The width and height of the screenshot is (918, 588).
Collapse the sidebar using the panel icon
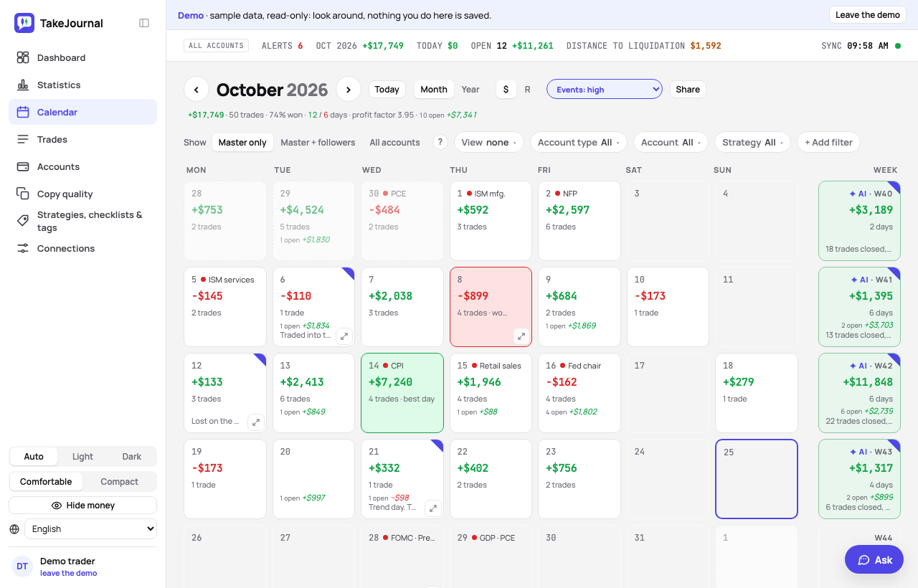144,23
